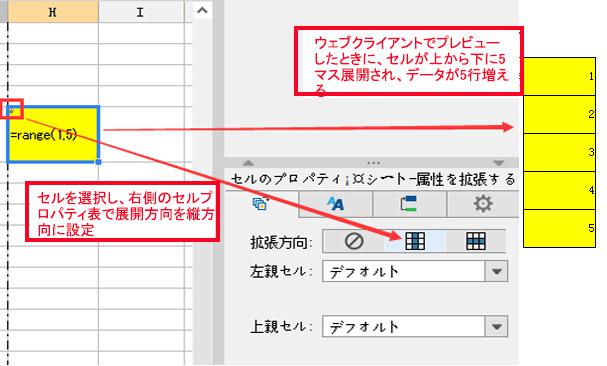
Task: Select column H header
Action: pyautogui.click(x=53, y=12)
